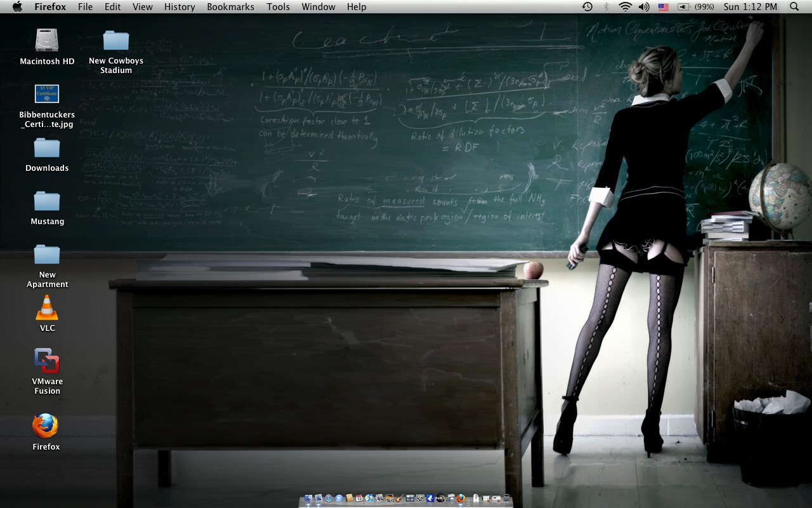This screenshot has width=812, height=508.
Task: Open Address Book in the Dock
Action: pyautogui.click(x=349, y=498)
